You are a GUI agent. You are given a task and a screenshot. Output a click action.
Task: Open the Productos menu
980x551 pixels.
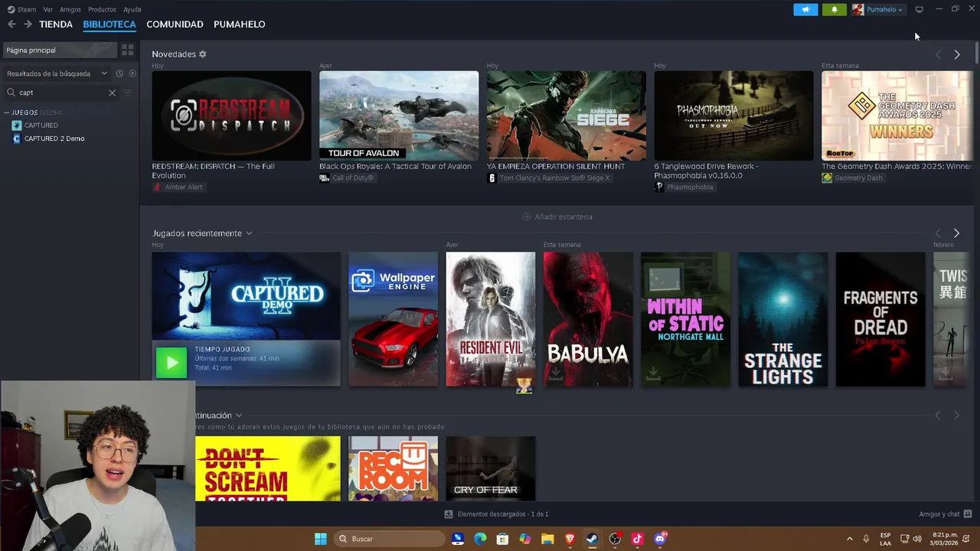coord(102,9)
